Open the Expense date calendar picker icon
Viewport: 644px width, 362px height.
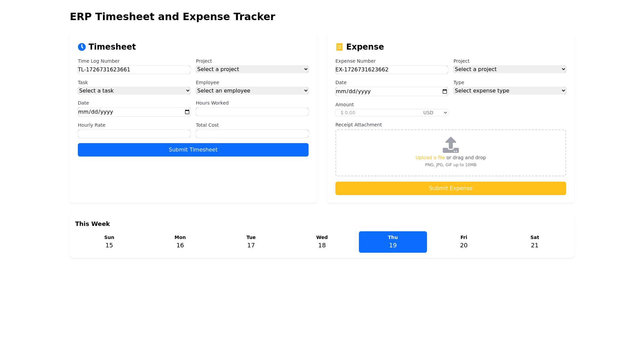[x=445, y=92]
